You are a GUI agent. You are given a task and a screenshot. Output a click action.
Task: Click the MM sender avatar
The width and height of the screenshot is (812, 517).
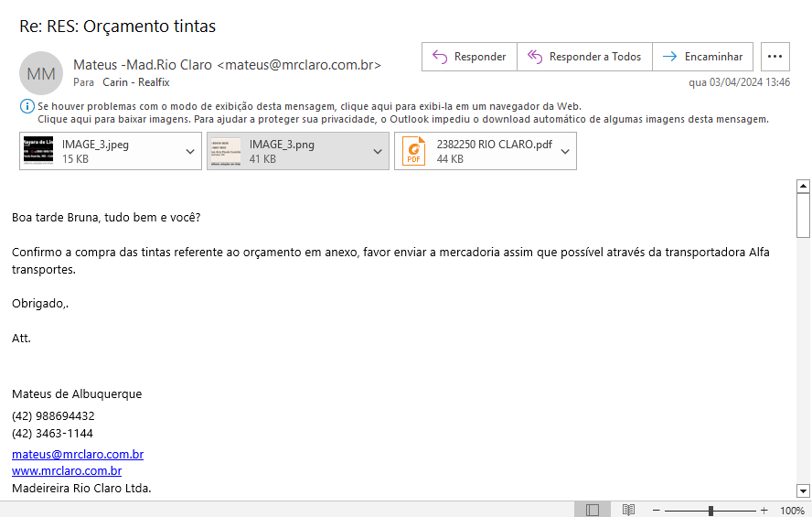41,73
